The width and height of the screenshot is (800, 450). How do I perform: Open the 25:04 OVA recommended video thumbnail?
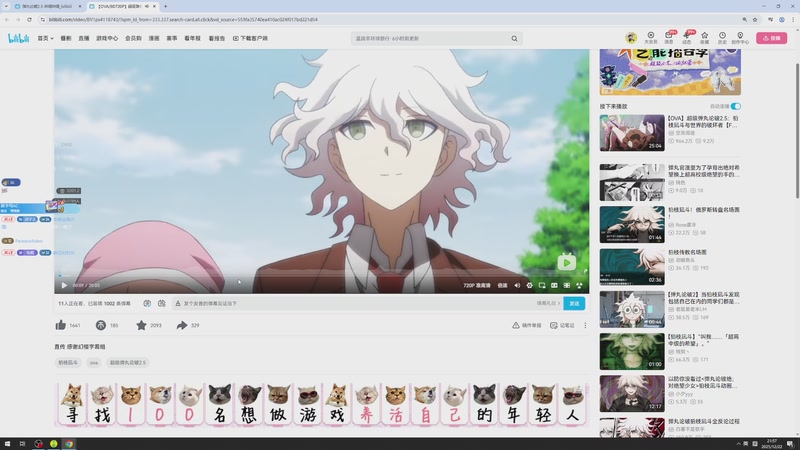point(632,133)
